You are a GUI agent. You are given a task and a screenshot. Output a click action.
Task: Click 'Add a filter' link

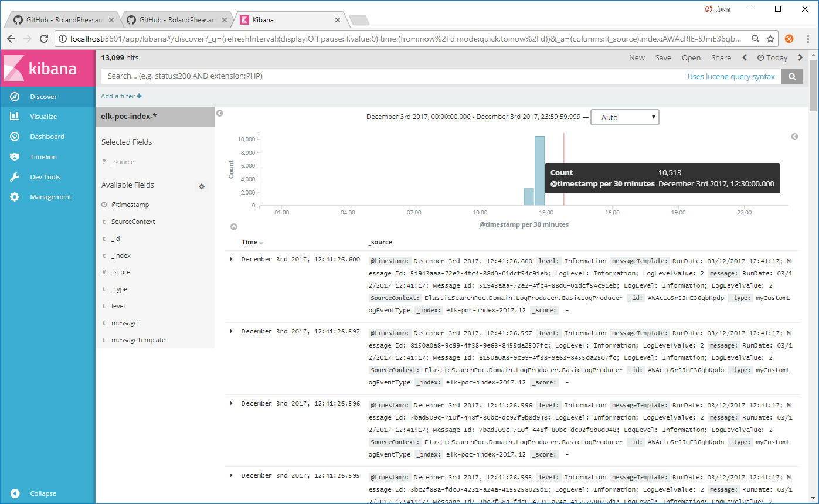pyautogui.click(x=121, y=96)
